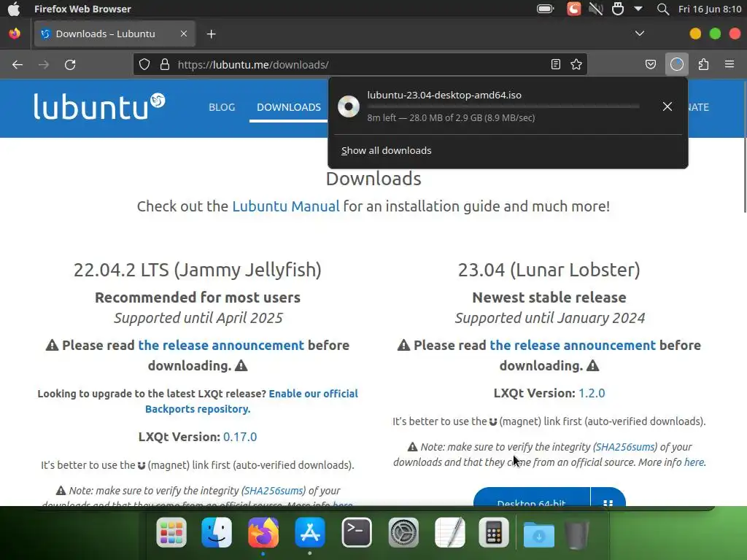Open the Firefox hamburger menu
This screenshot has height=560, width=747.
[729, 64]
